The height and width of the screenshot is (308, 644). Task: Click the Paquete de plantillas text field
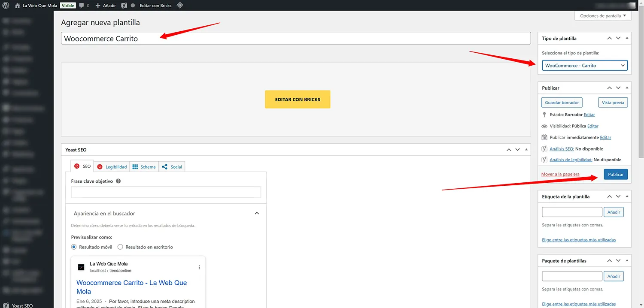(x=572, y=276)
